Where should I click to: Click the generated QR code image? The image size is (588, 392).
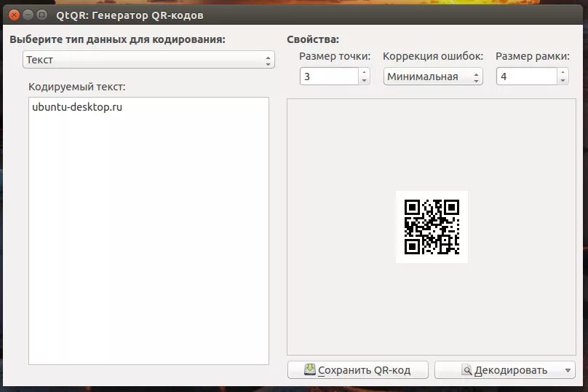tap(432, 227)
